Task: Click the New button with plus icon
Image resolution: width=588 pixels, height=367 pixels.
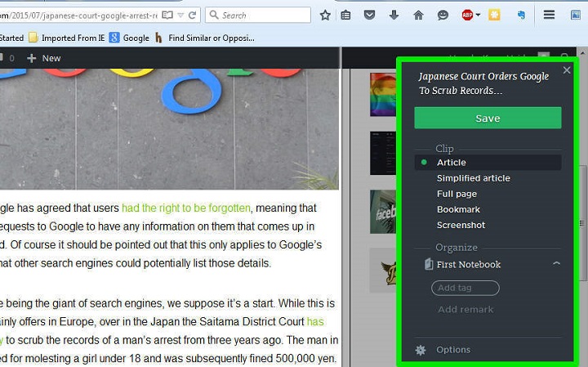Action: 44,59
